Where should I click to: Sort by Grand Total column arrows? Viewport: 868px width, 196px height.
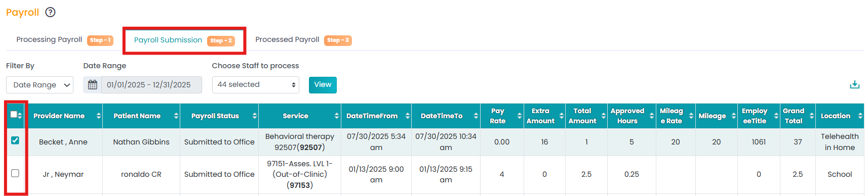811,116
